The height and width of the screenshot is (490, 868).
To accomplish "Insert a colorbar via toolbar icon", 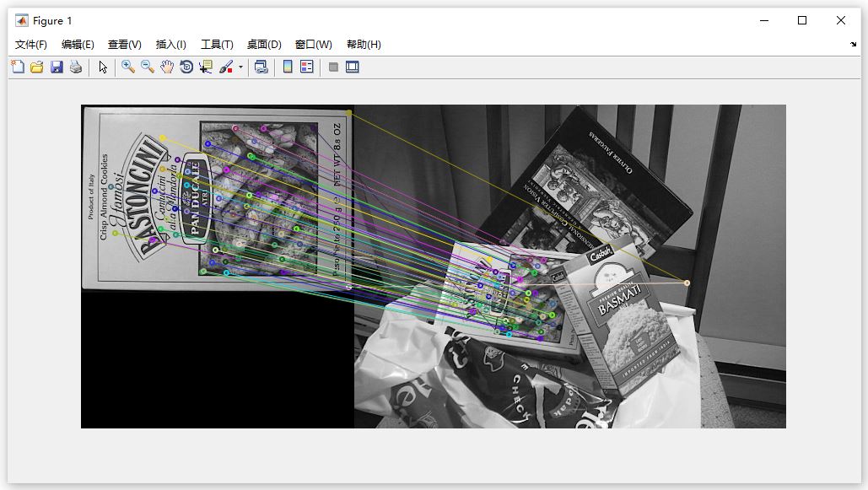I will tap(288, 67).
